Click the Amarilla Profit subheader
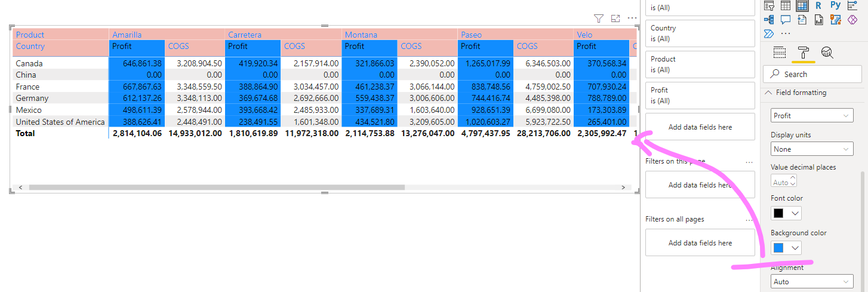868x292 pixels. pyautogui.click(x=137, y=46)
